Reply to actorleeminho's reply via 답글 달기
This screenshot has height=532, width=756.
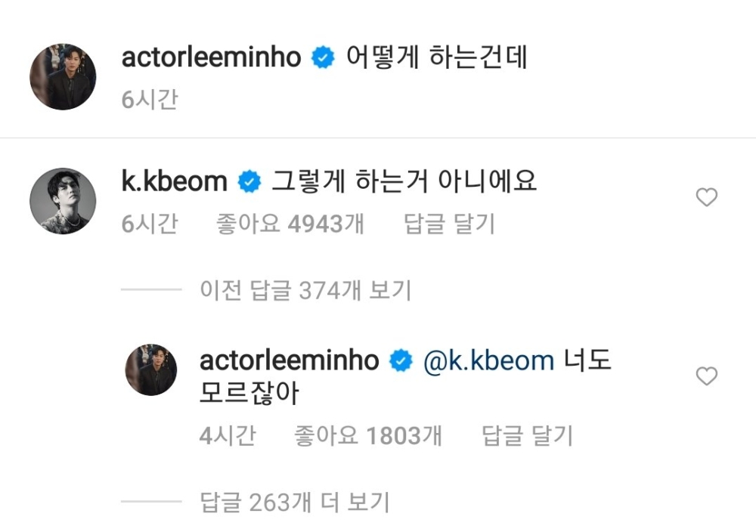point(528,436)
